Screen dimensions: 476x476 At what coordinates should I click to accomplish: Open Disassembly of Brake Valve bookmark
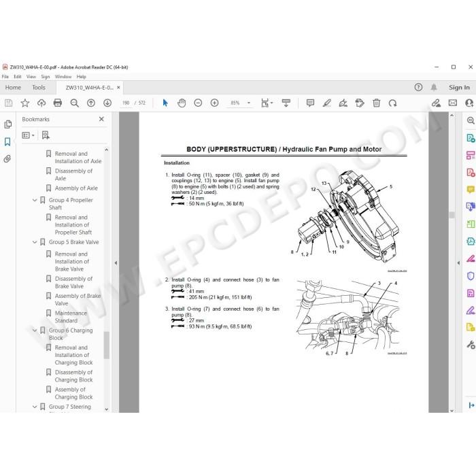(x=73, y=282)
